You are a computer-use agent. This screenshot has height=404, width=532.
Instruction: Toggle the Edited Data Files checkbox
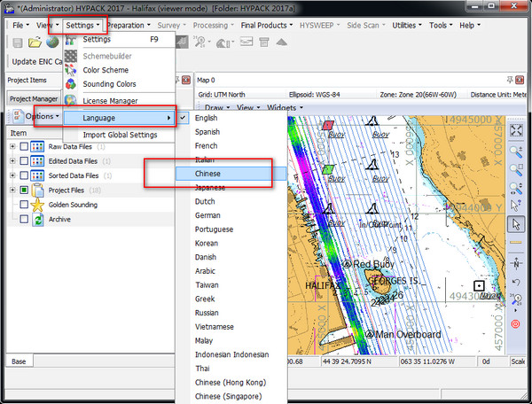tap(24, 160)
